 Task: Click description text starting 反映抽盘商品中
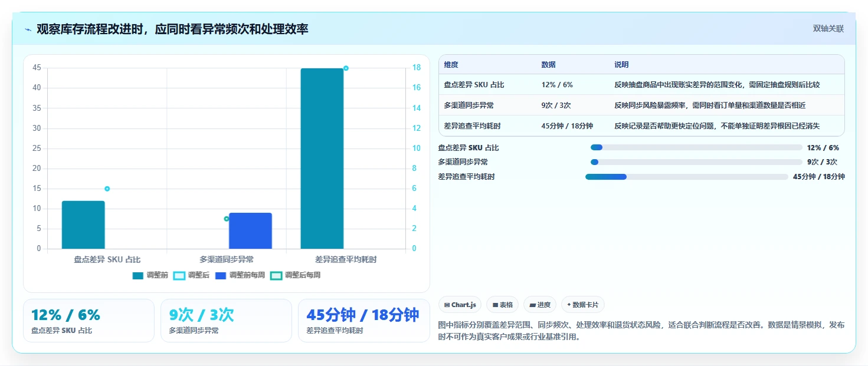(x=717, y=85)
